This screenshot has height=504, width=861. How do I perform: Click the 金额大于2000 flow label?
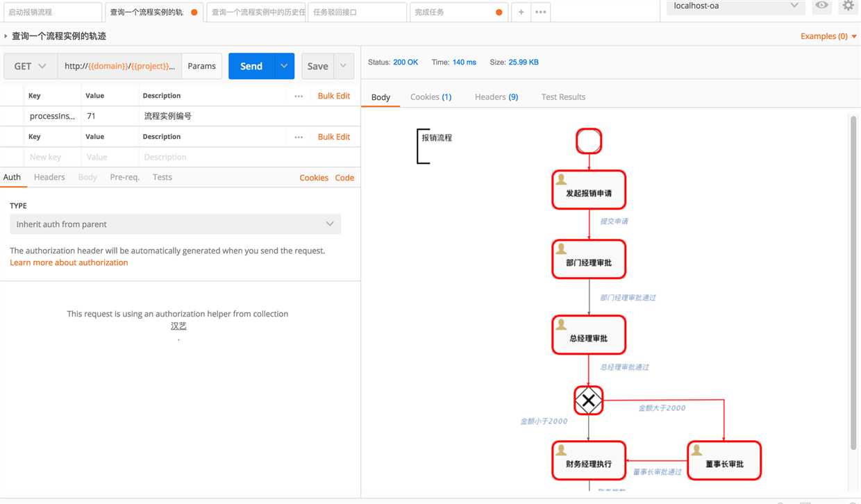point(662,408)
